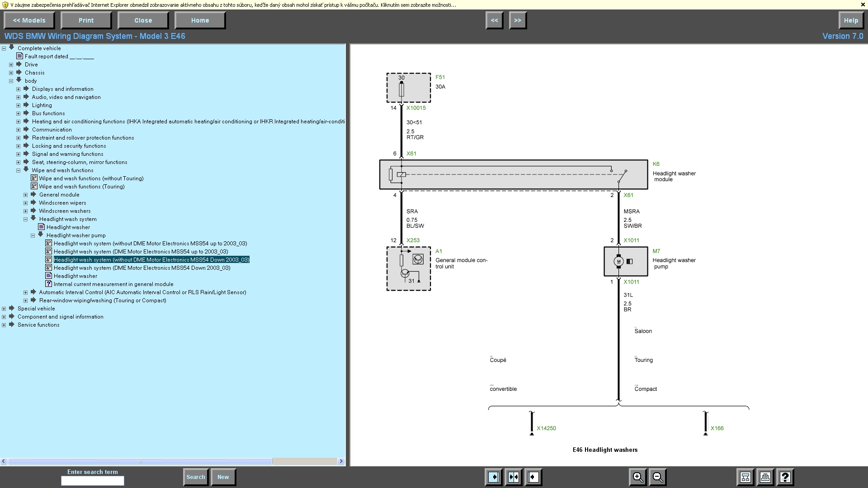The width and height of the screenshot is (868, 488).
Task: Click the zoom in magnifier icon
Action: point(637,477)
